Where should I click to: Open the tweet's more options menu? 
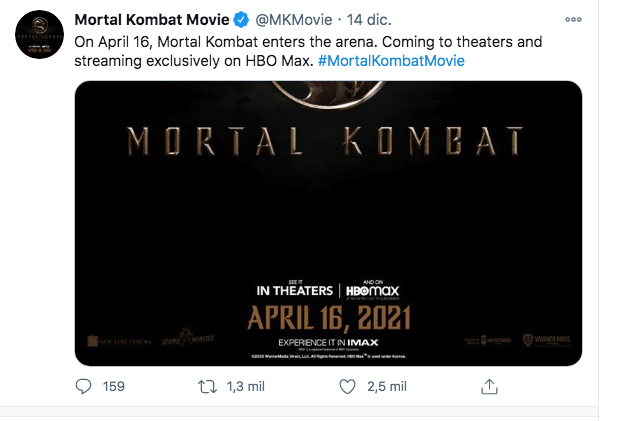572,19
